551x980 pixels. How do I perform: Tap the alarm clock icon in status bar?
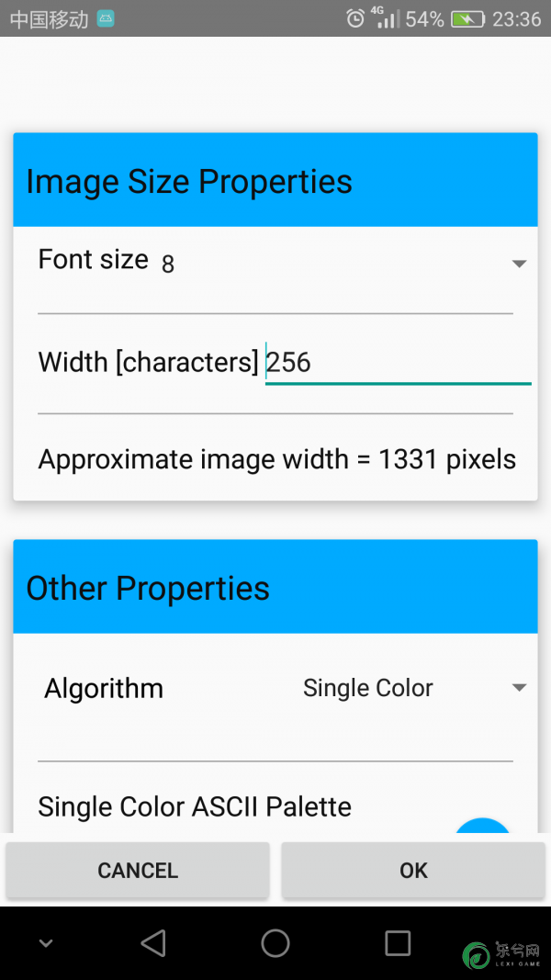coord(355,18)
